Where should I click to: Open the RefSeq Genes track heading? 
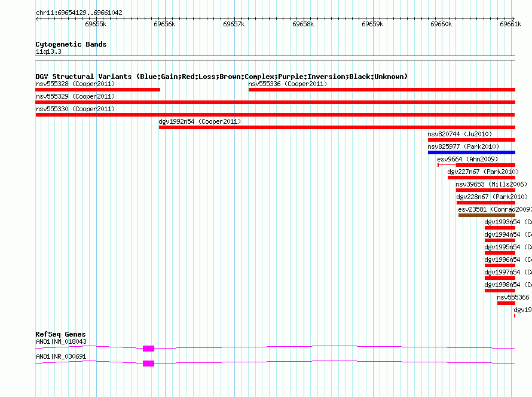60,334
